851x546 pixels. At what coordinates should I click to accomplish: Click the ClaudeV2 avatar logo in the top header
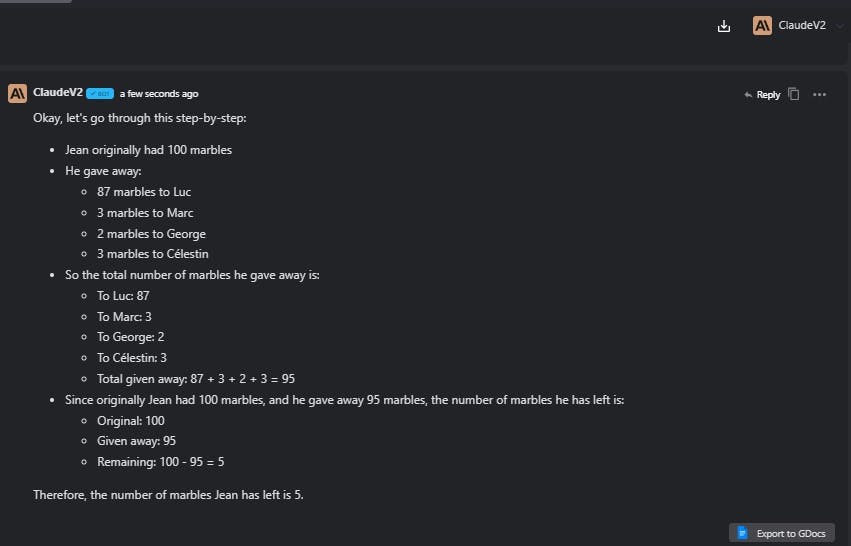click(762, 27)
